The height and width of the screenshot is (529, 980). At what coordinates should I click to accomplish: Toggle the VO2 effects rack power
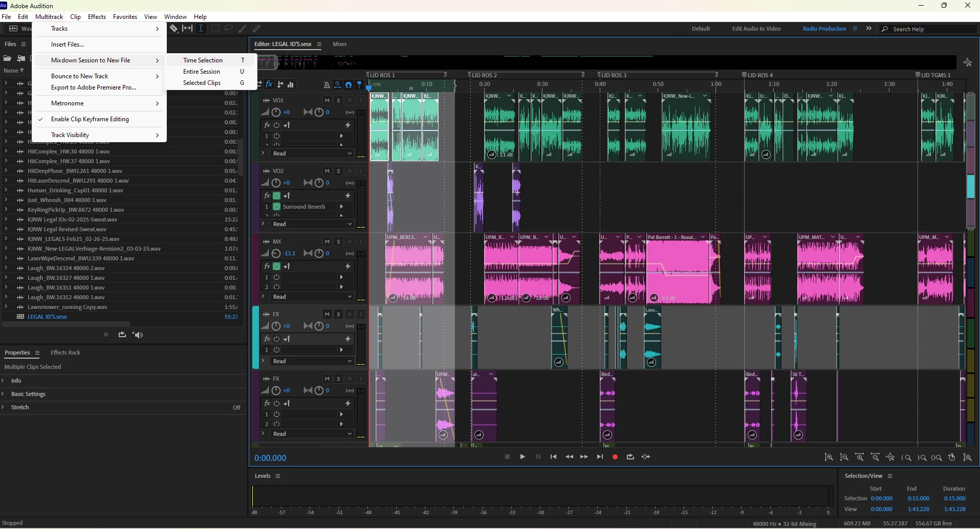click(277, 195)
